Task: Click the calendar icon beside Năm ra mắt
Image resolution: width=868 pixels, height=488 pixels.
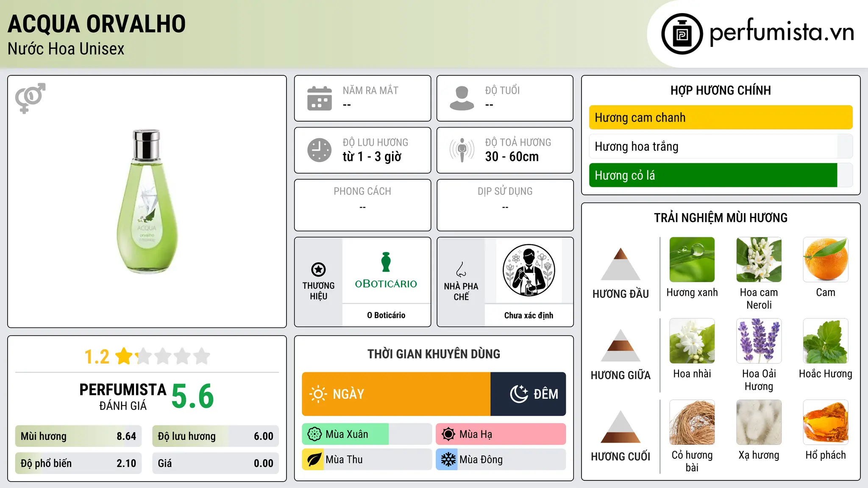Action: pyautogui.click(x=320, y=98)
